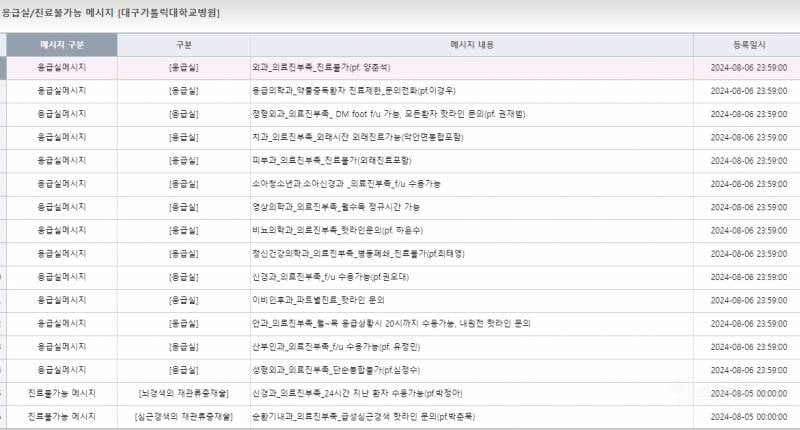Click 응급실메시지 cell in the 치과 row
This screenshot has width=800, height=430.
point(62,137)
